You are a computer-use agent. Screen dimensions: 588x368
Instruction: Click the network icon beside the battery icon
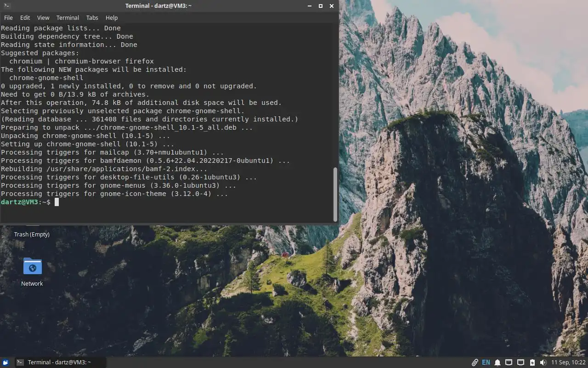[520, 362]
